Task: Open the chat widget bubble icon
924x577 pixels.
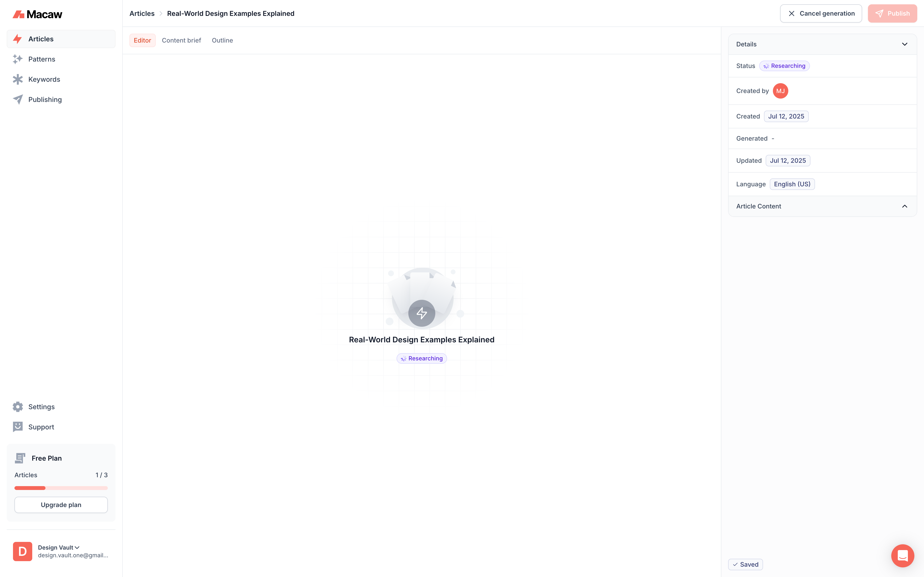Action: click(902, 556)
